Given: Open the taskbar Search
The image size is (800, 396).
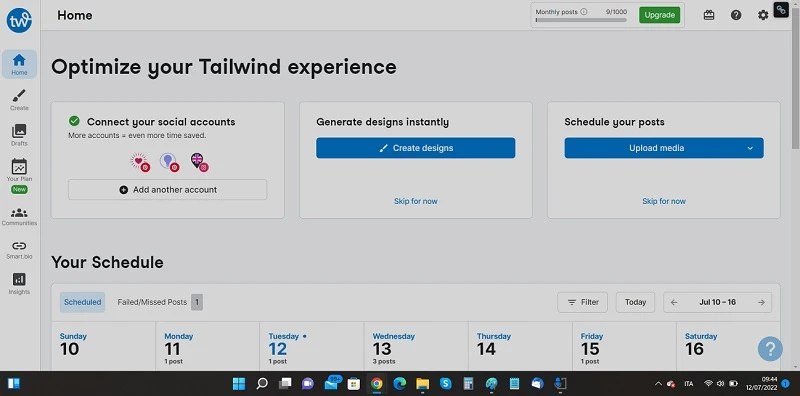Looking at the screenshot, I should [x=262, y=384].
